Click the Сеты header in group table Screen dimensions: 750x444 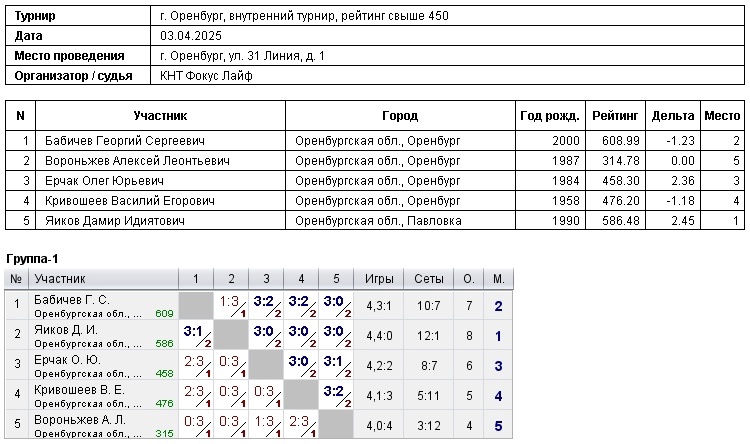[428, 279]
